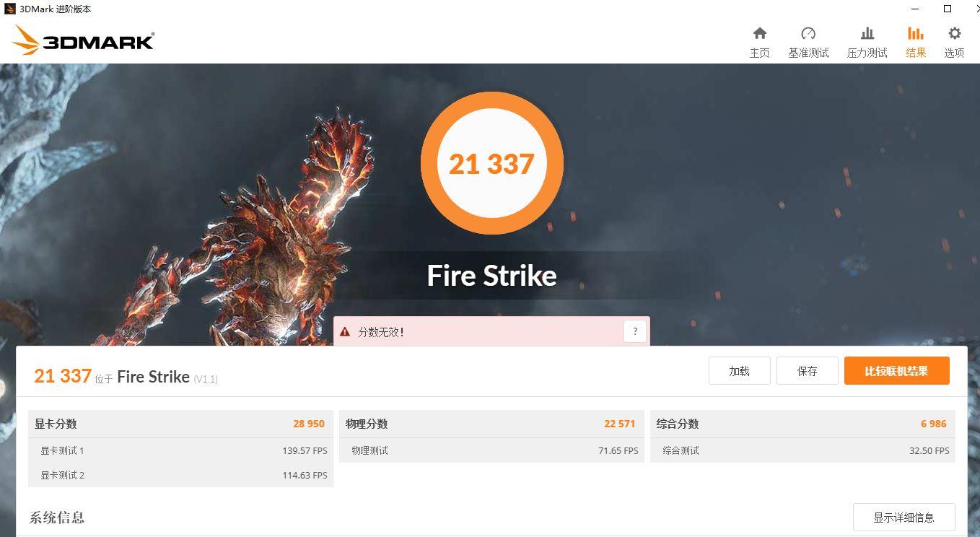
Task: Click 加载 load button
Action: (740, 371)
